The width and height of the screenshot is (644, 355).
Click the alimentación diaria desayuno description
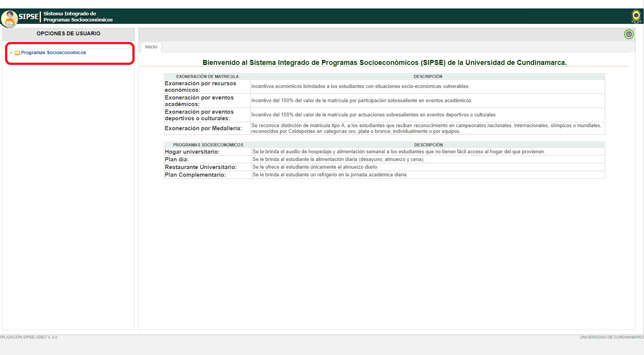(x=338, y=159)
